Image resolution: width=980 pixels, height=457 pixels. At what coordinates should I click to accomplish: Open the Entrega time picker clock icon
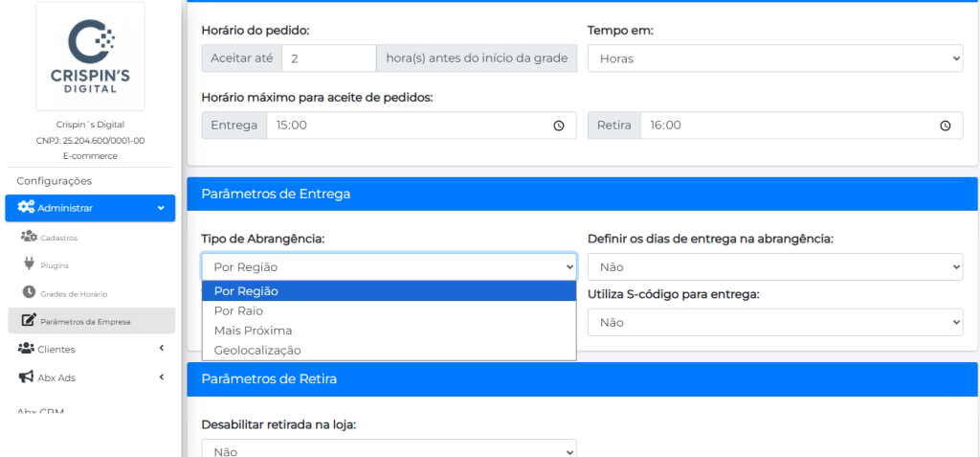[x=559, y=126]
